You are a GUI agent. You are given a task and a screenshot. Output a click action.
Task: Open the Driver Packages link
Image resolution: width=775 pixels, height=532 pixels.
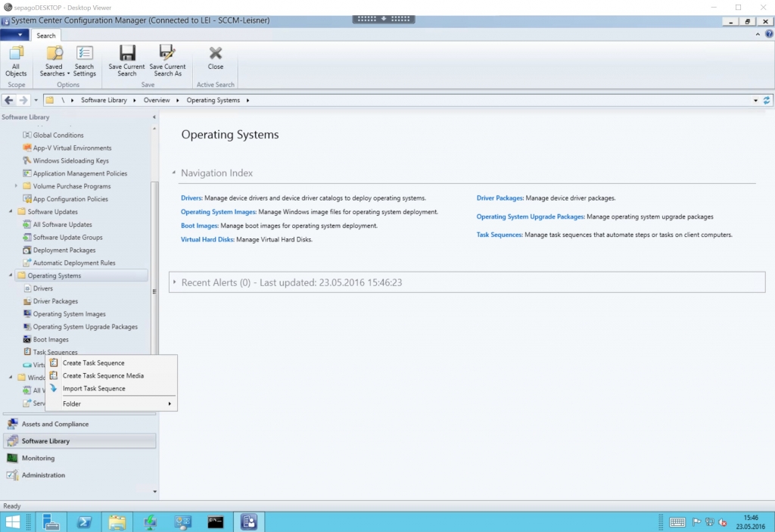click(500, 198)
